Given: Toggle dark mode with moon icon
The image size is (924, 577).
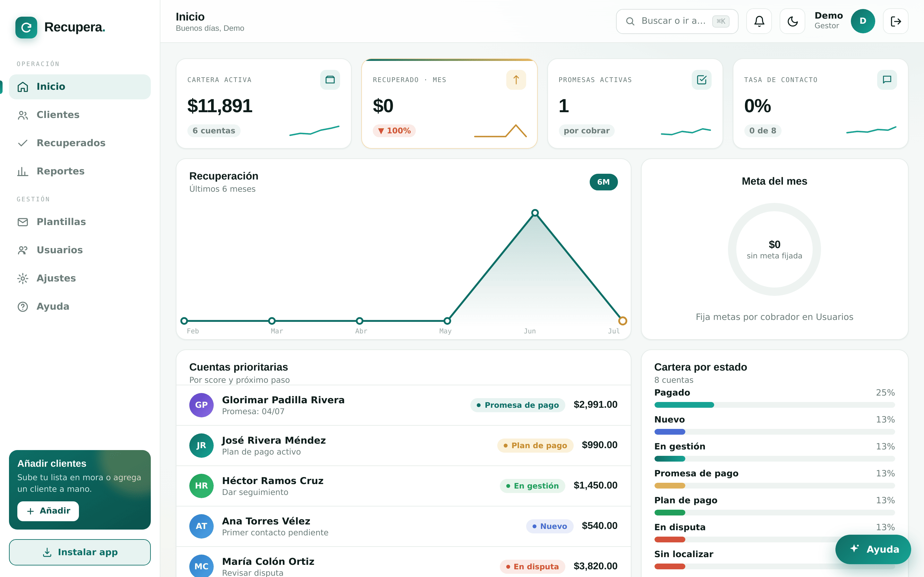Looking at the screenshot, I should coord(792,21).
